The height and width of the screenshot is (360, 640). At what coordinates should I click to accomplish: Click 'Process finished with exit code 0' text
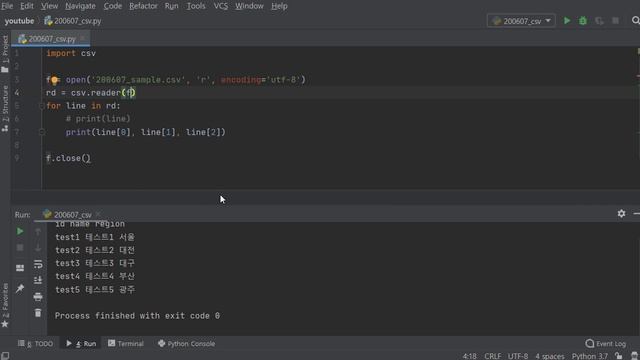(137, 316)
